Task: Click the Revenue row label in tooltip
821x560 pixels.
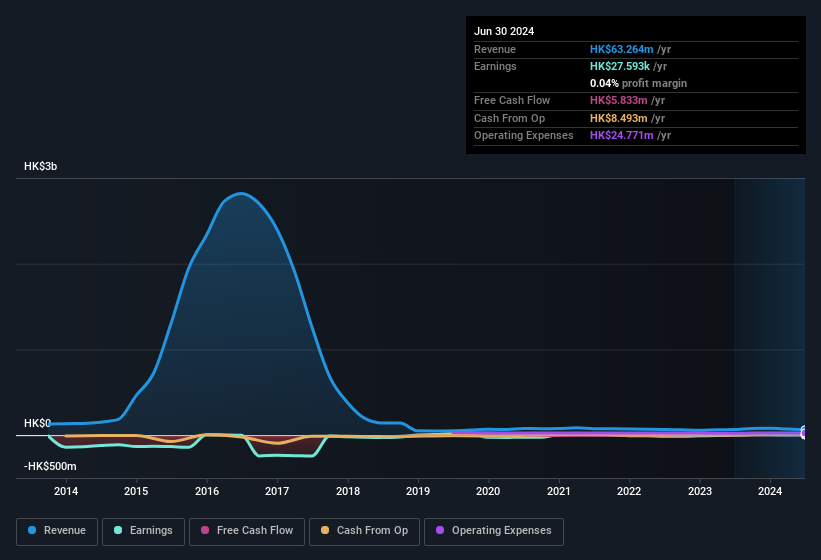Action: pyautogui.click(x=495, y=49)
